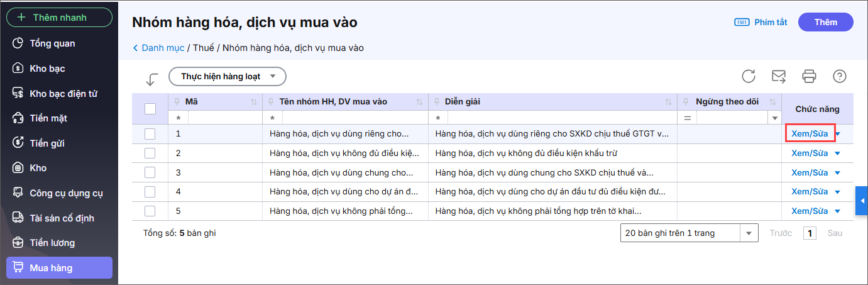Toggle the select-all checkbox in header

point(150,109)
